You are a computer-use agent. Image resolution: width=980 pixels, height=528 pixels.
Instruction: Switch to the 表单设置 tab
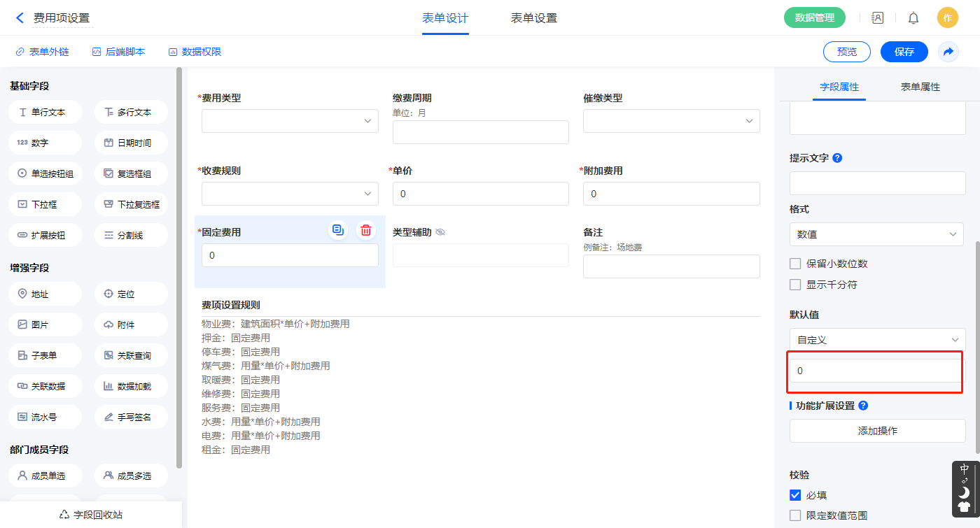click(534, 18)
